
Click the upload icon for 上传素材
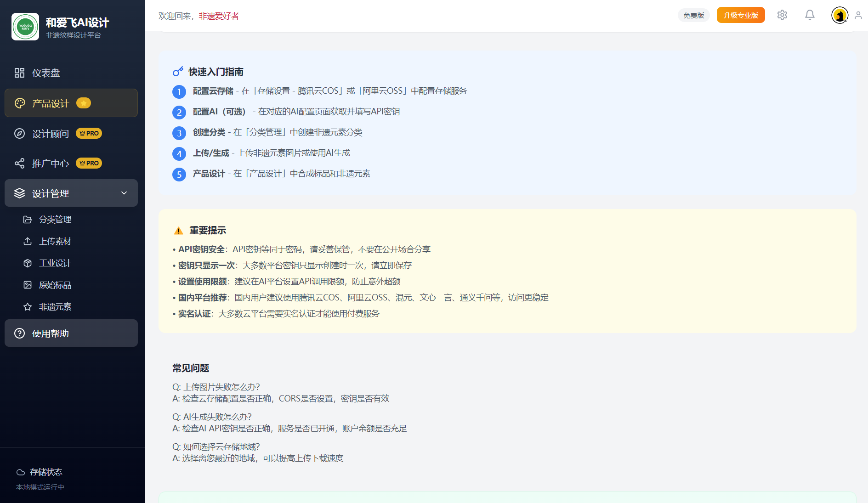tap(28, 241)
